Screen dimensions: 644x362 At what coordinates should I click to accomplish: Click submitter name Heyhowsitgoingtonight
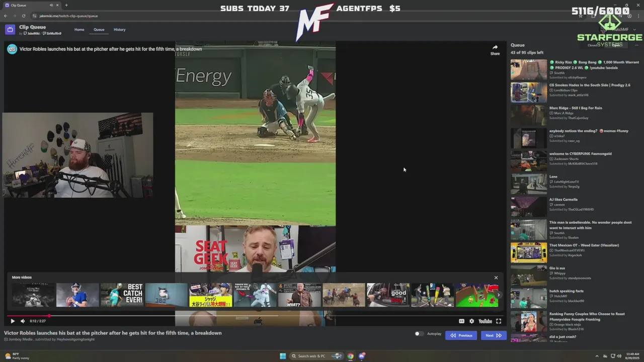75,339
